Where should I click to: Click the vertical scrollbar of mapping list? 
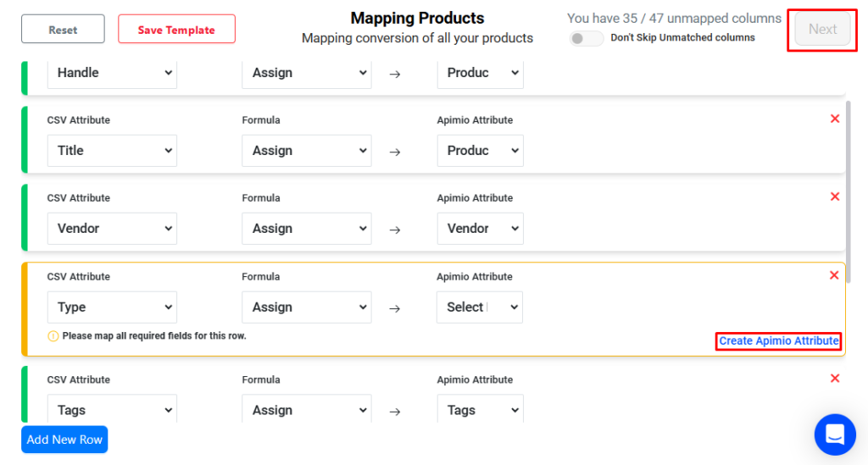point(849,195)
